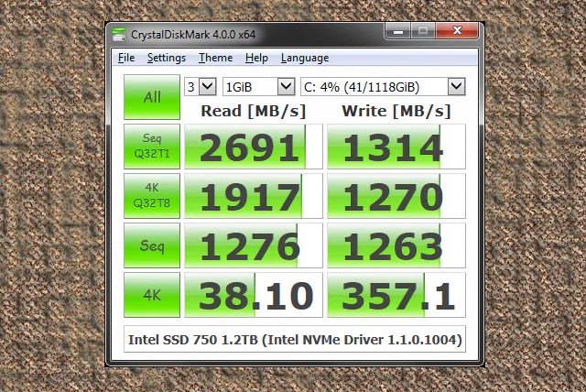
Task: Click the CrystalDiskMark title bar icon
Action: tap(119, 35)
